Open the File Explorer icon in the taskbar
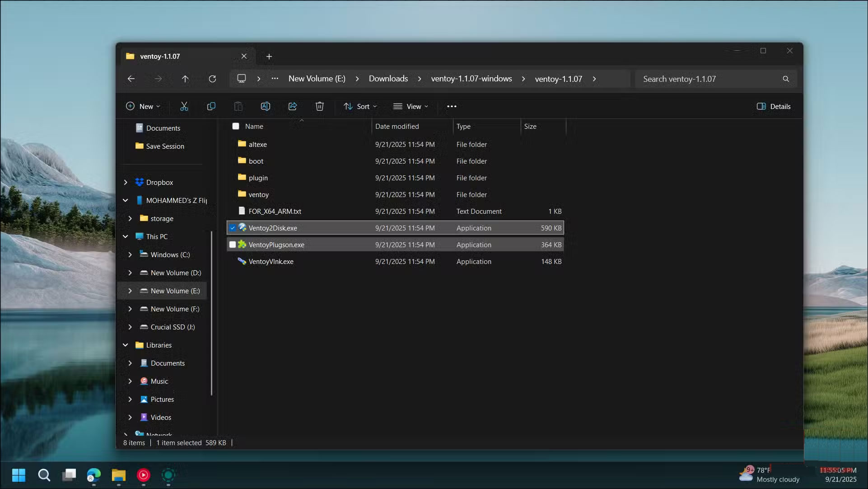Viewport: 868px width, 489px height. (x=118, y=475)
